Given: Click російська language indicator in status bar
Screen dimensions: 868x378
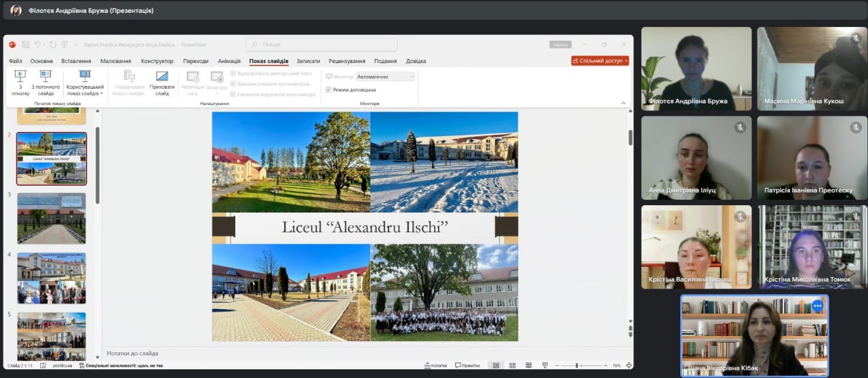Looking at the screenshot, I should click(62, 365).
